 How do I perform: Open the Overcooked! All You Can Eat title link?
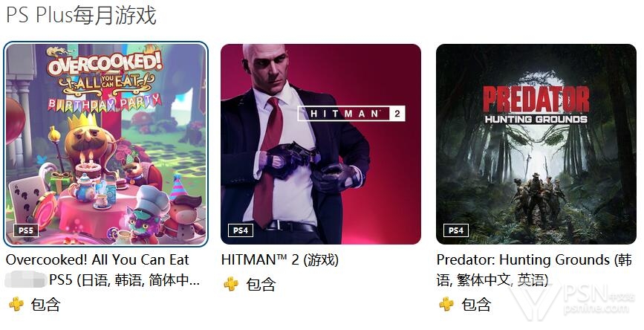click(x=97, y=259)
